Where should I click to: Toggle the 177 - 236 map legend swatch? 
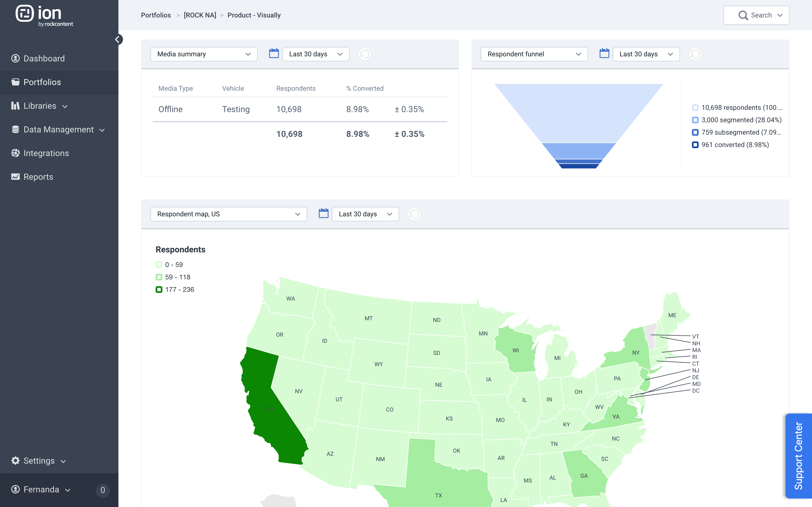159,289
